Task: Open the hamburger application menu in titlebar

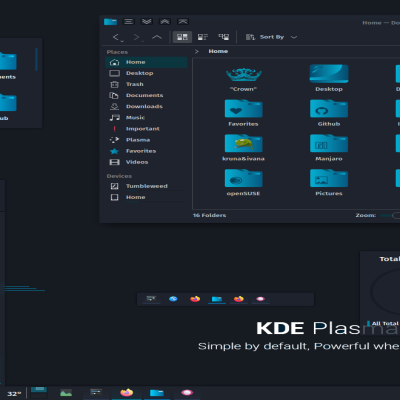Action: click(x=128, y=22)
